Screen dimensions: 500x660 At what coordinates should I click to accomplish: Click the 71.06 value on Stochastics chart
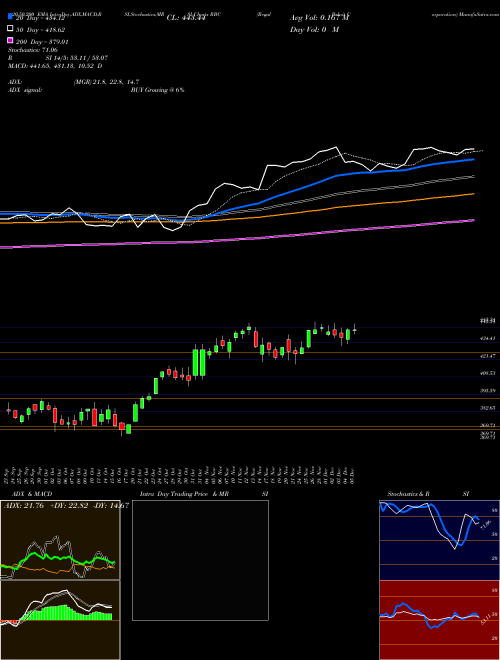tap(484, 526)
